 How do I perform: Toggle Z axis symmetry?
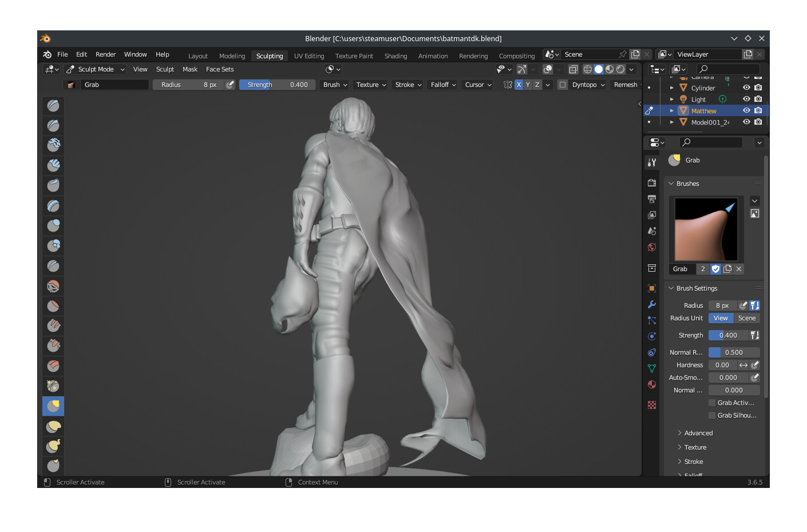(537, 85)
